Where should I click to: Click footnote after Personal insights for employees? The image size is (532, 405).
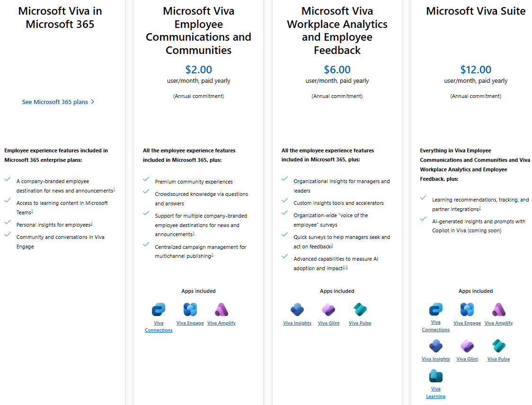91,224
